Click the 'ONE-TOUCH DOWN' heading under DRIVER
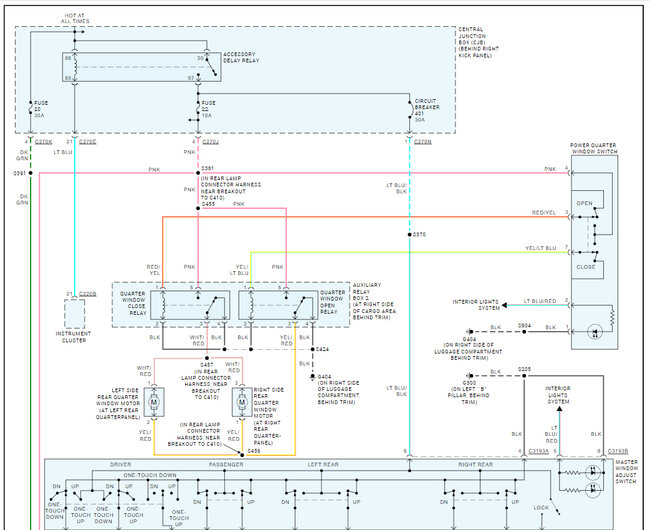The height and width of the screenshot is (530, 650). (x=150, y=475)
